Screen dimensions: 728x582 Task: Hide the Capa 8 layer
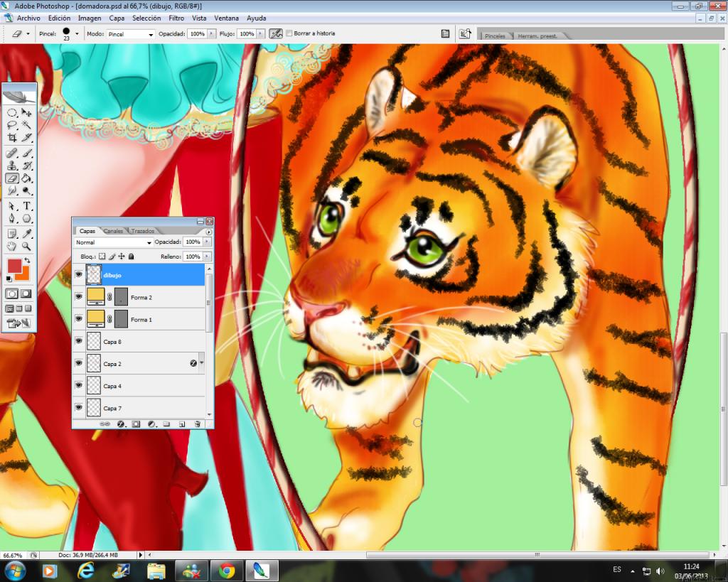click(x=79, y=340)
